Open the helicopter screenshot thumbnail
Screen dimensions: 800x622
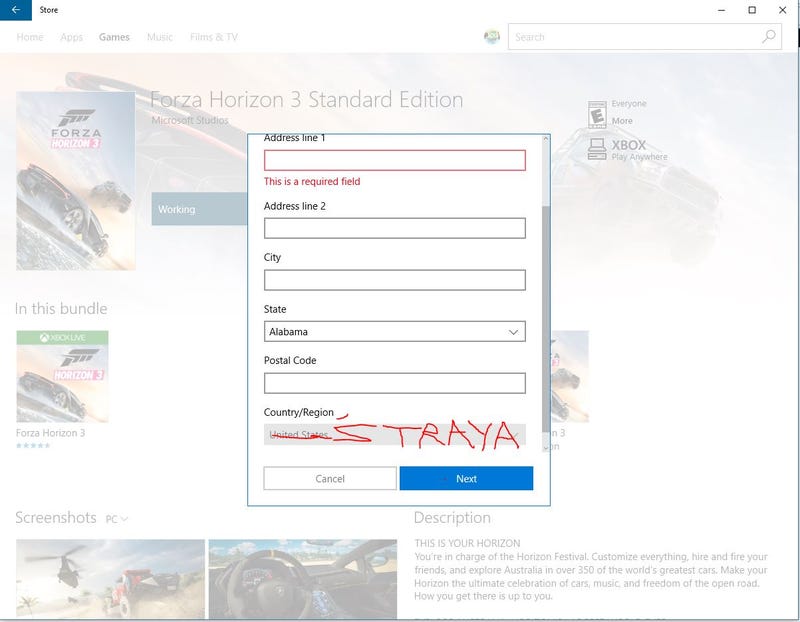(x=110, y=579)
